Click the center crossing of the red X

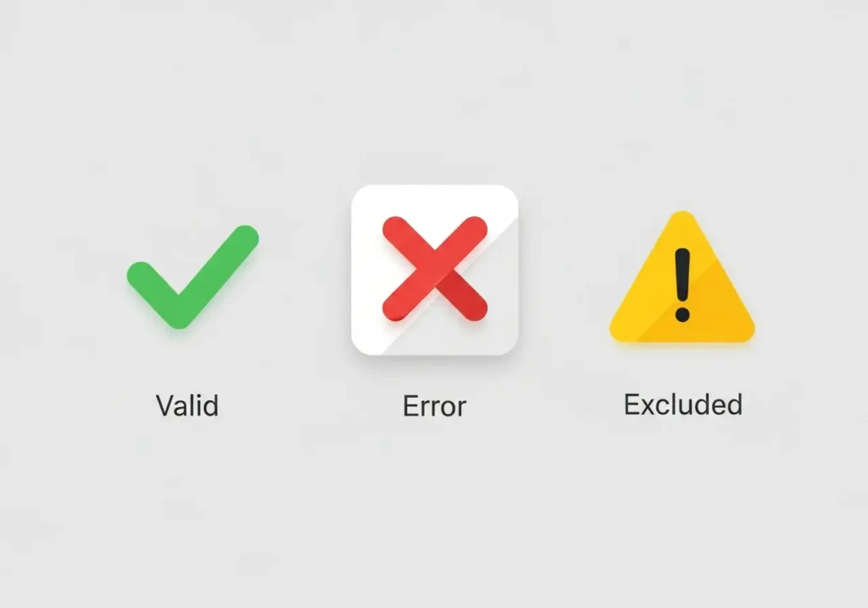435,269
